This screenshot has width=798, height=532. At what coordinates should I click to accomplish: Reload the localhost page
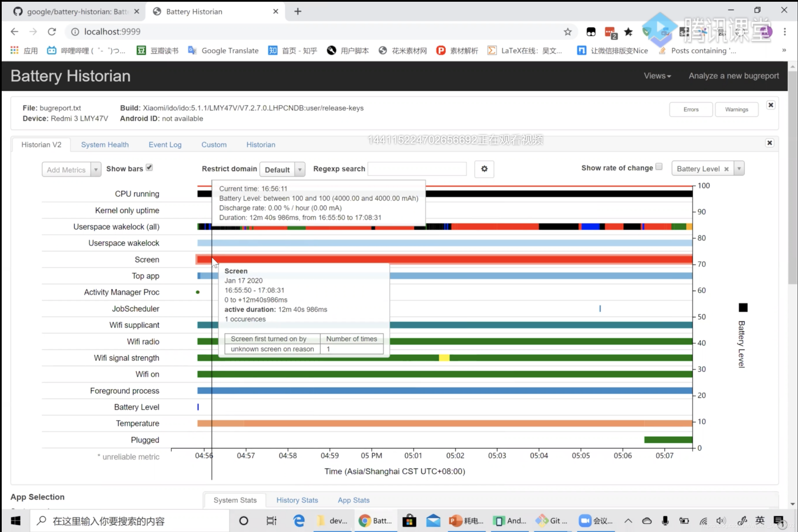pos(52,32)
